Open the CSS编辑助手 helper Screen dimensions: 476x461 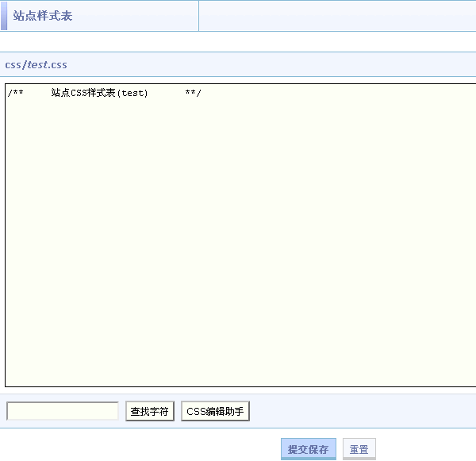pyautogui.click(x=216, y=411)
